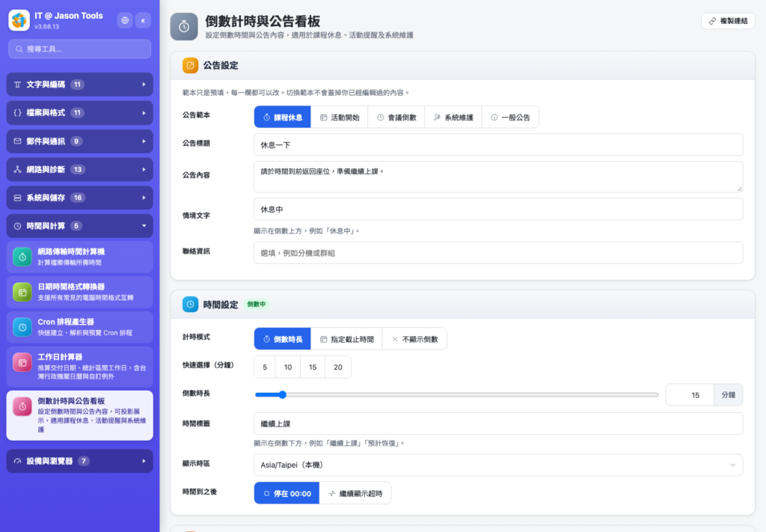Viewport: 766px width, 532px height.
Task: Select the 課程休息 announcement template
Action: click(x=282, y=117)
